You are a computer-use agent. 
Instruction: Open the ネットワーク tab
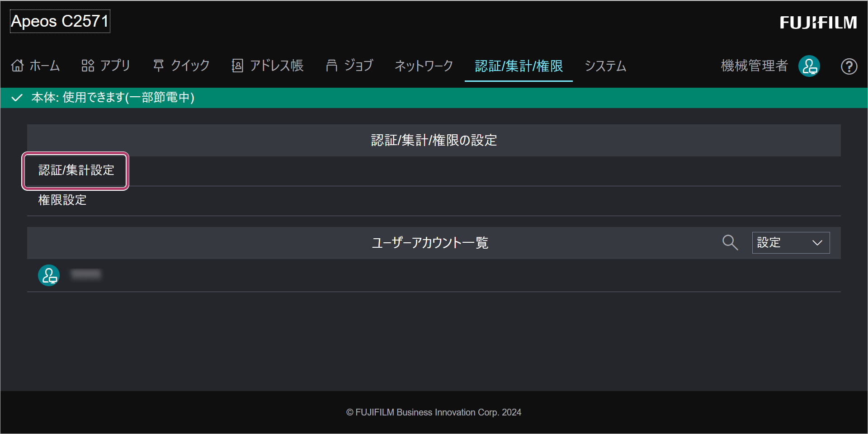(x=424, y=66)
